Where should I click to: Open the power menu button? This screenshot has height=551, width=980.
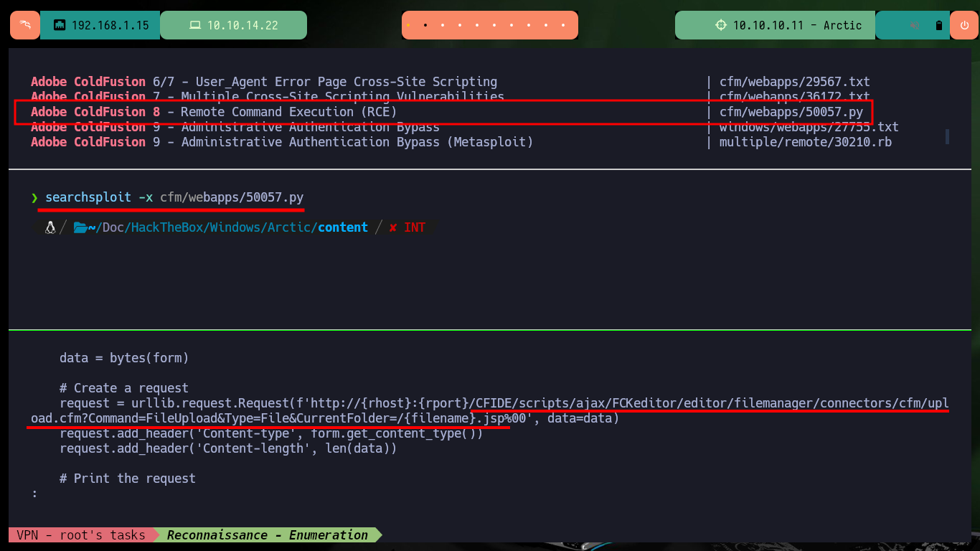[963, 25]
